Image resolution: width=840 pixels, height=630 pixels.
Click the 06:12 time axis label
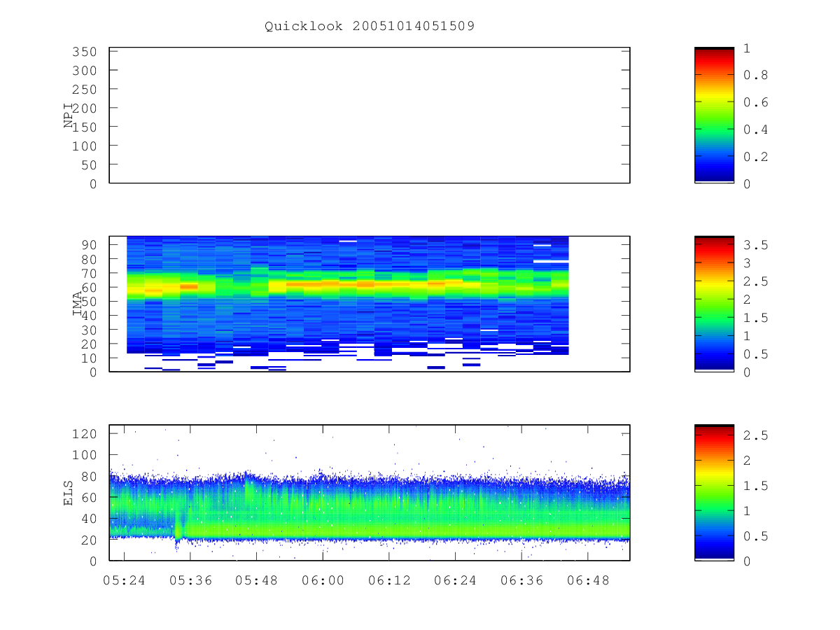coord(389,580)
